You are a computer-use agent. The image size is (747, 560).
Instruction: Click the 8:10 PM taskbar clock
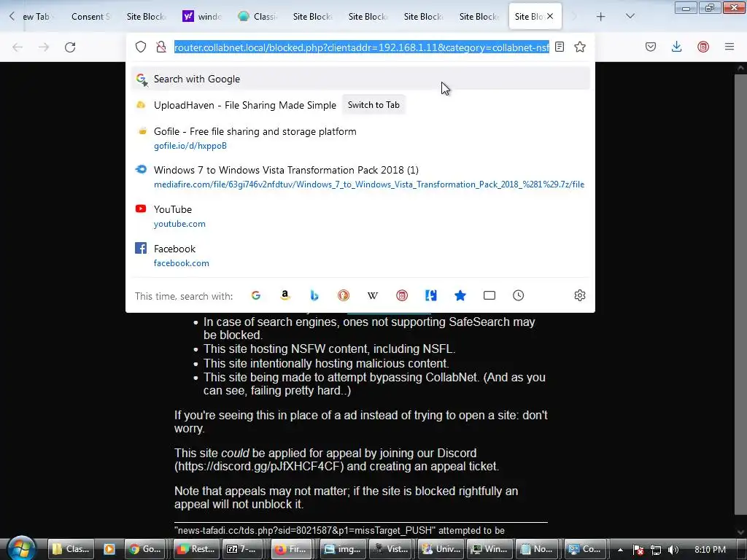[x=710, y=550]
